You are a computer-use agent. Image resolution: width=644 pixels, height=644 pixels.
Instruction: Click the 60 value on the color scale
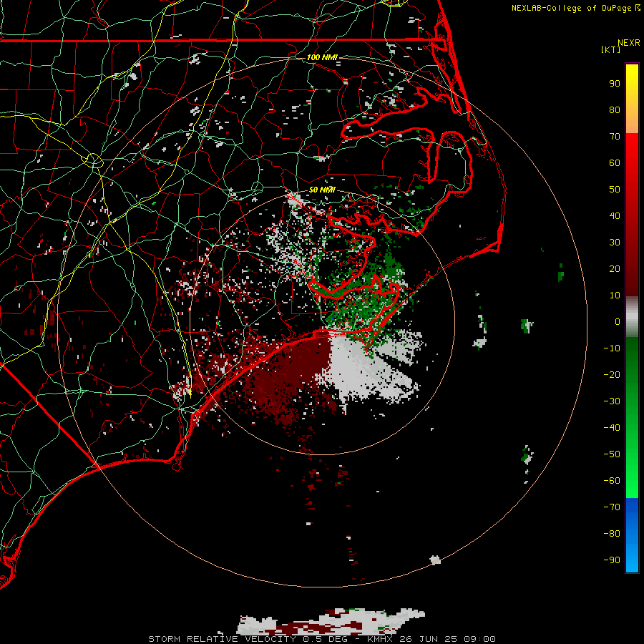[615, 163]
